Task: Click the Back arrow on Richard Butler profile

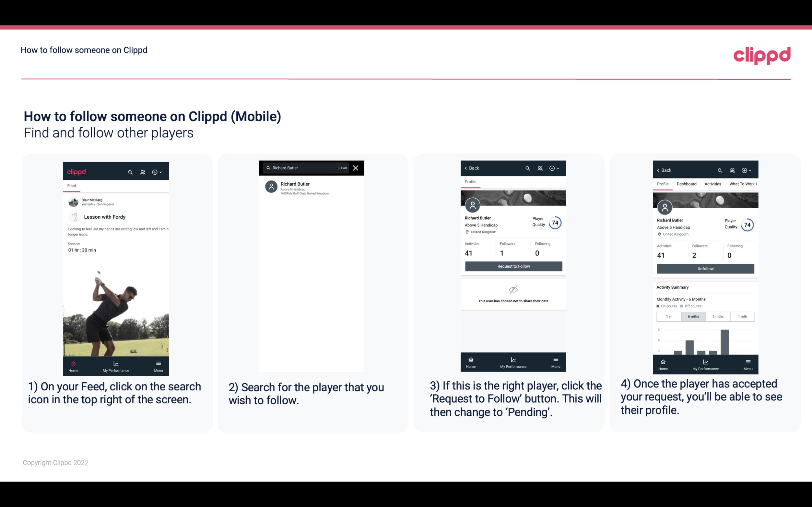Action: [x=467, y=168]
